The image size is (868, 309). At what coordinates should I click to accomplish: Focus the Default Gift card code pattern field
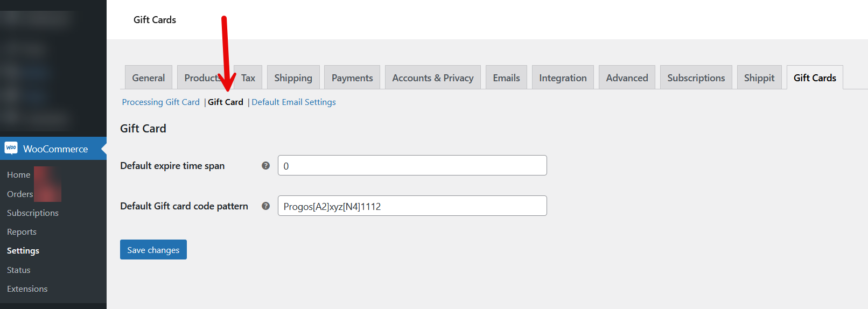[x=412, y=206]
